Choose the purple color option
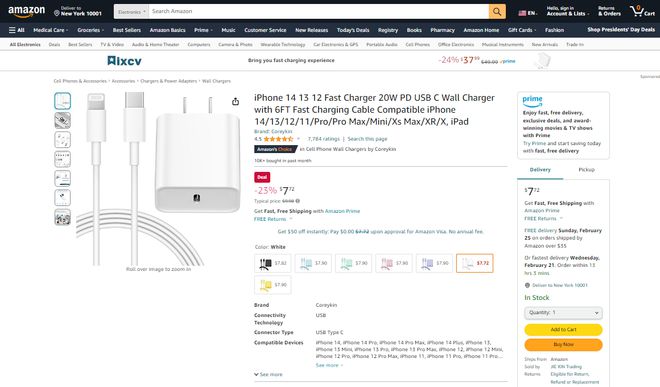660x387 pixels. tap(434, 263)
